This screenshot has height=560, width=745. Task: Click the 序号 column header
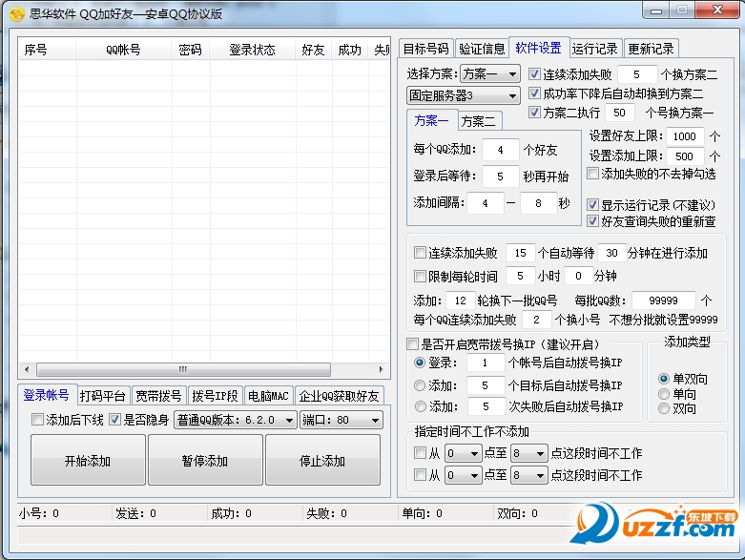47,50
